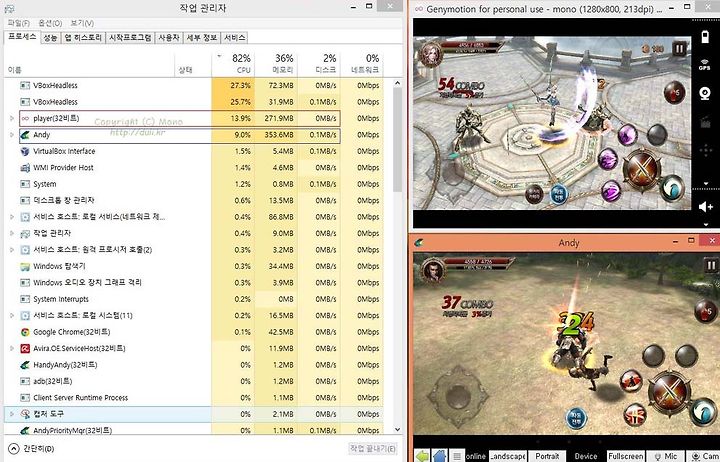Switch to the 사용자 tab
Screen dimensions: 720x462
169,38
